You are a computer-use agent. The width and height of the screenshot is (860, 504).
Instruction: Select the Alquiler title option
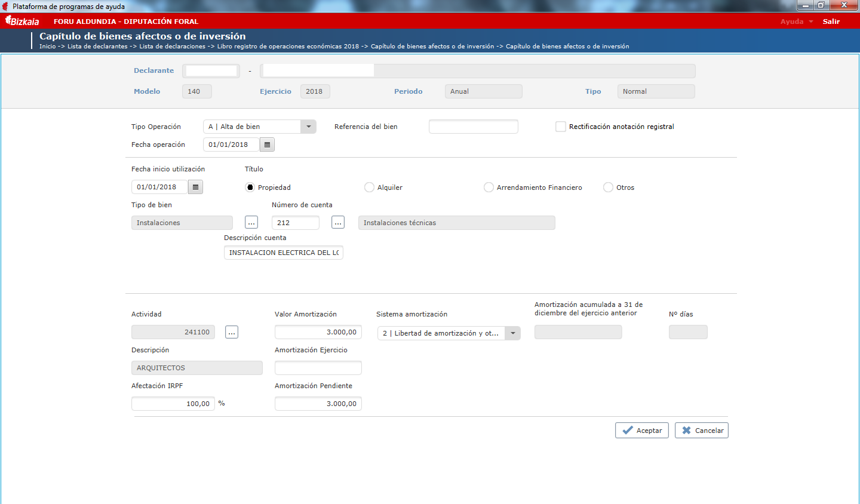pos(369,188)
